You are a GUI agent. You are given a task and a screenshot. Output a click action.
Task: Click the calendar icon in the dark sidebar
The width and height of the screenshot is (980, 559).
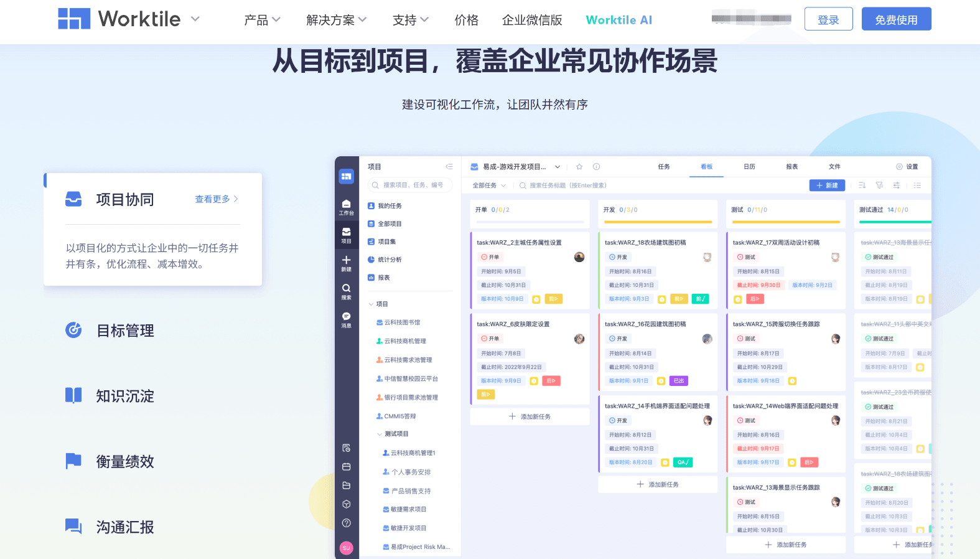[x=347, y=467]
